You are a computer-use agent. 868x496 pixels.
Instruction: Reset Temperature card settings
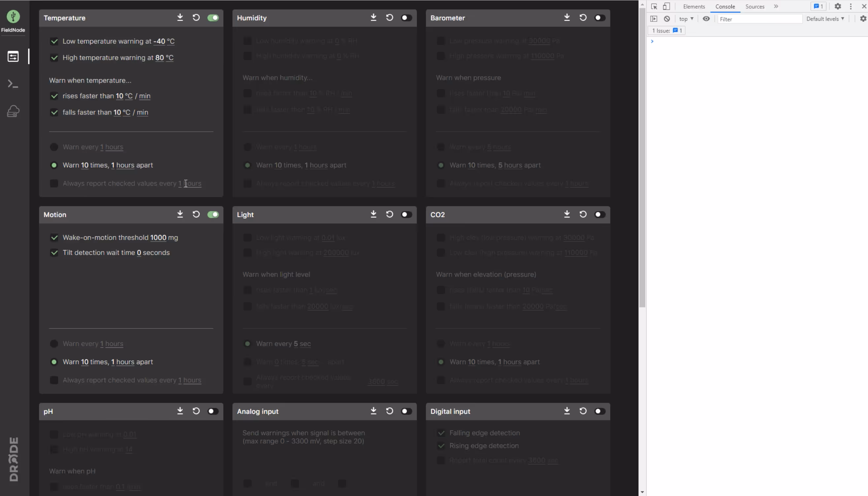click(x=196, y=17)
